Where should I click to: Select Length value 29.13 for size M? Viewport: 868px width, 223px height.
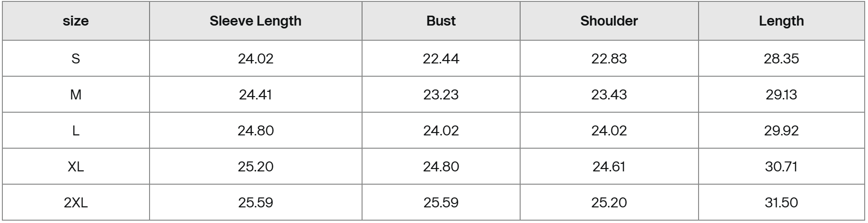click(781, 95)
